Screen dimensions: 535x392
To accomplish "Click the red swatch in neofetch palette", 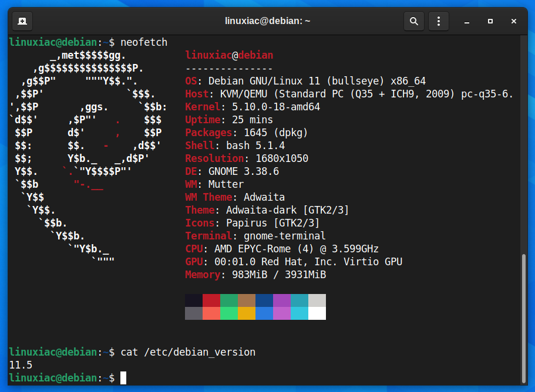I will [211, 300].
